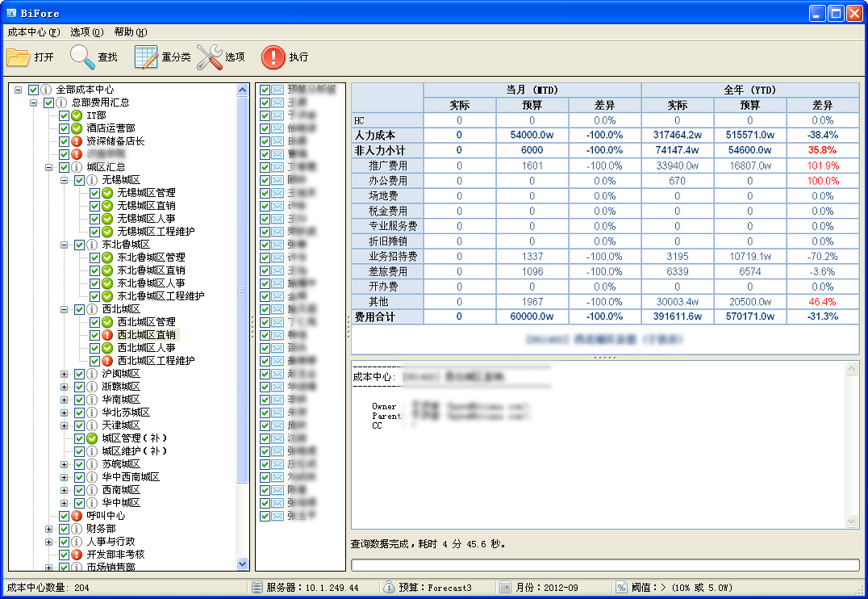
Task: Click the red 执行 exclamation icon
Action: pos(273,57)
